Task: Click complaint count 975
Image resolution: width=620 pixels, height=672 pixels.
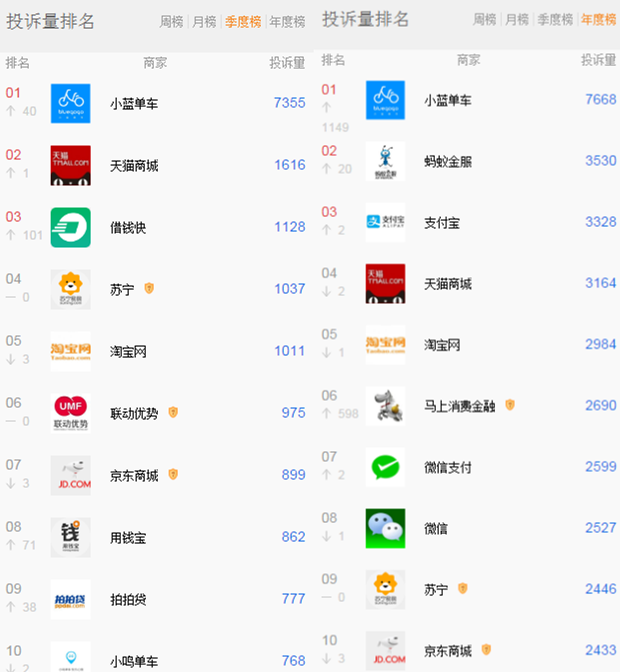Action: point(294,413)
